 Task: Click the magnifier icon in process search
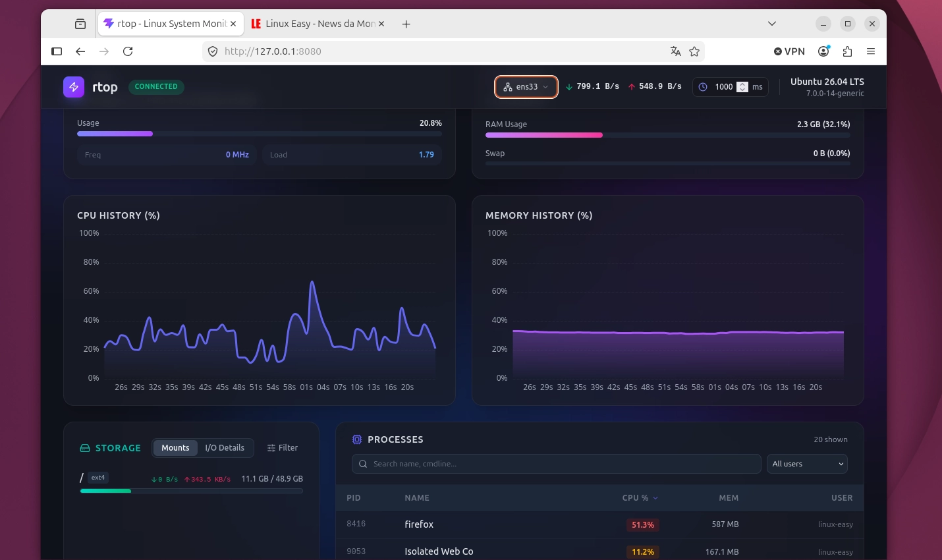(363, 464)
